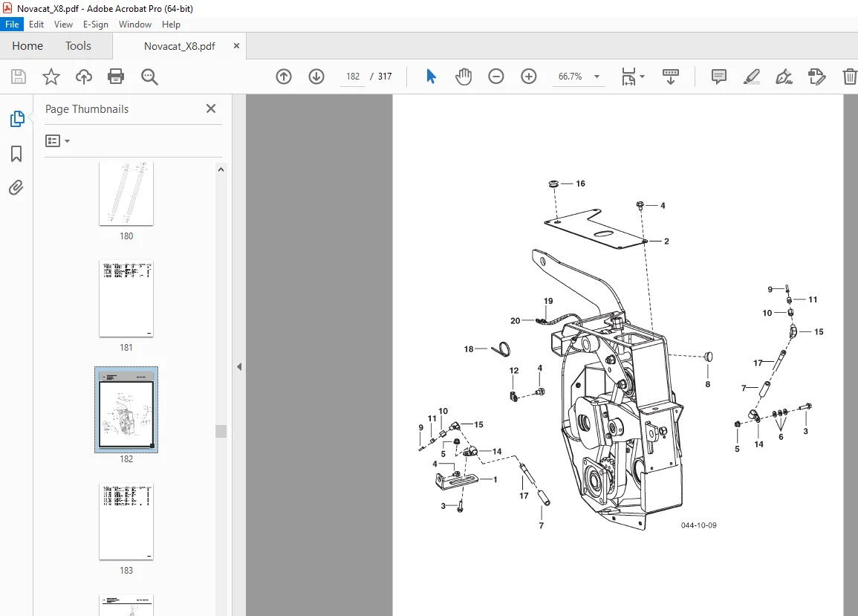Zoom in with plus button
This screenshot has width=858, height=616.
(x=529, y=77)
